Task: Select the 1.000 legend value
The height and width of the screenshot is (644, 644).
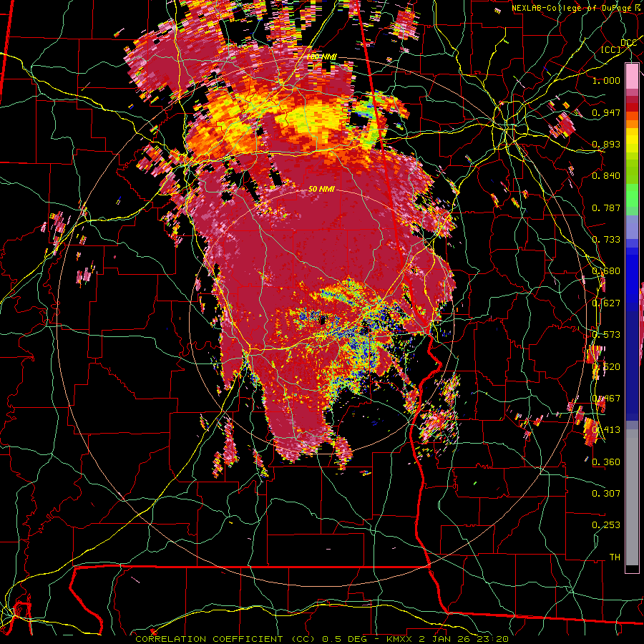Action: 606,80
